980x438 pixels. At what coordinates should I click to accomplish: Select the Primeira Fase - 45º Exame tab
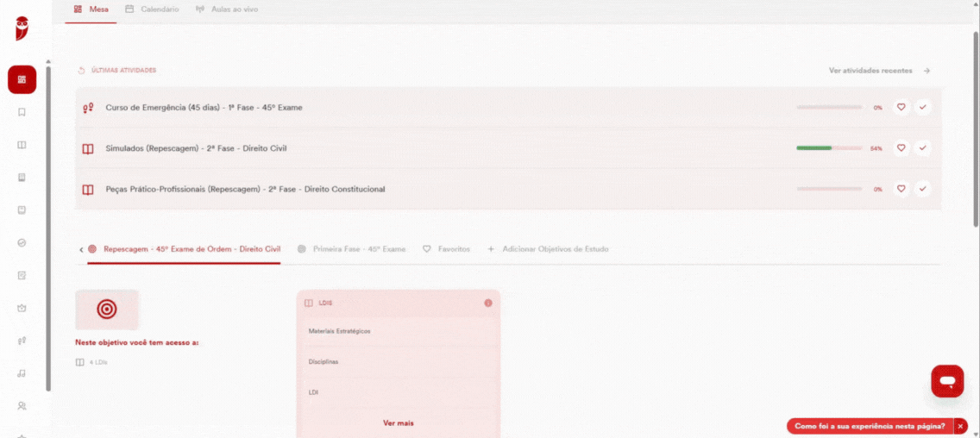[352, 249]
